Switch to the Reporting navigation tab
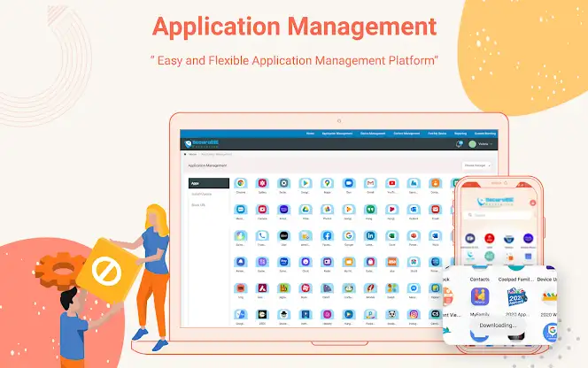Image resolution: width=588 pixels, height=368 pixels. (x=460, y=134)
